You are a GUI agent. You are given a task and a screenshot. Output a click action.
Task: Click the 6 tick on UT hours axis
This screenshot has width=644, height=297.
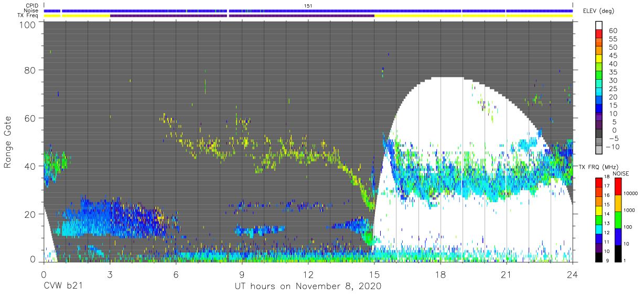(176, 274)
